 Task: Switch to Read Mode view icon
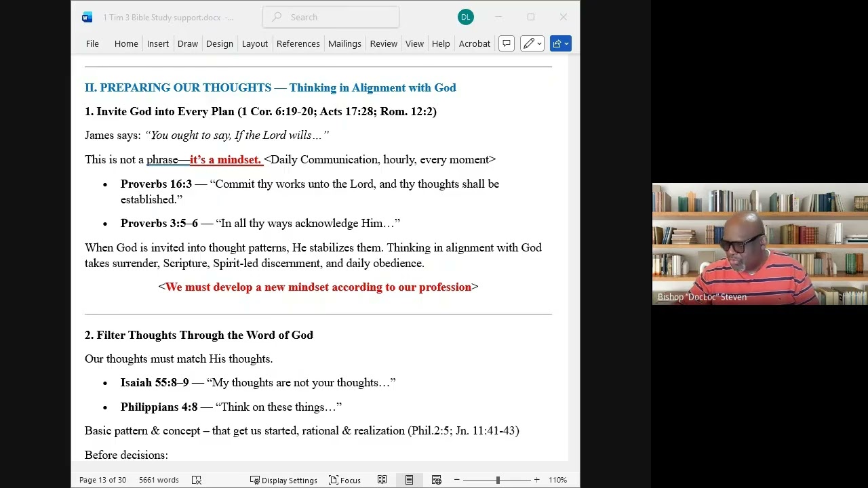coord(382,480)
